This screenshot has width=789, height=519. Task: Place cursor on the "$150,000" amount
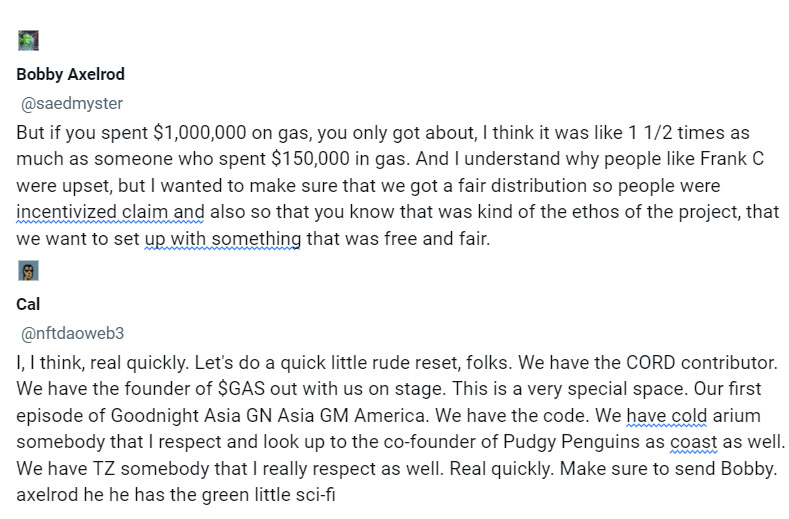[x=310, y=159]
